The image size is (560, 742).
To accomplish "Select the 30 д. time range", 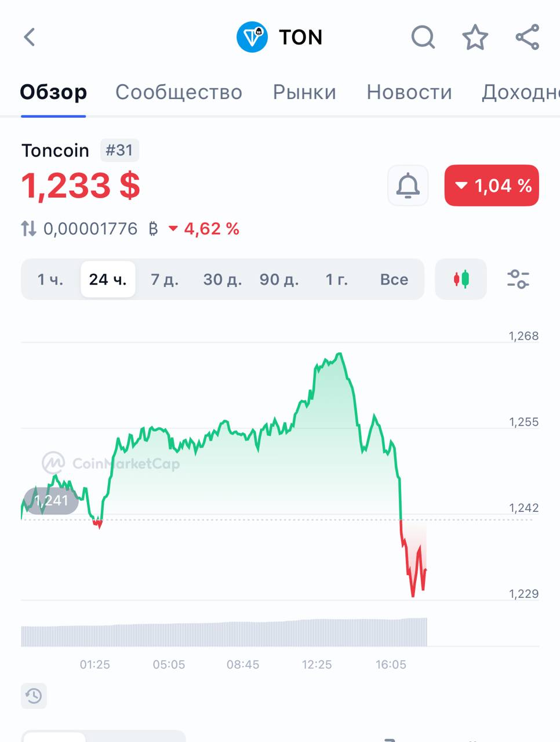I will (x=222, y=279).
